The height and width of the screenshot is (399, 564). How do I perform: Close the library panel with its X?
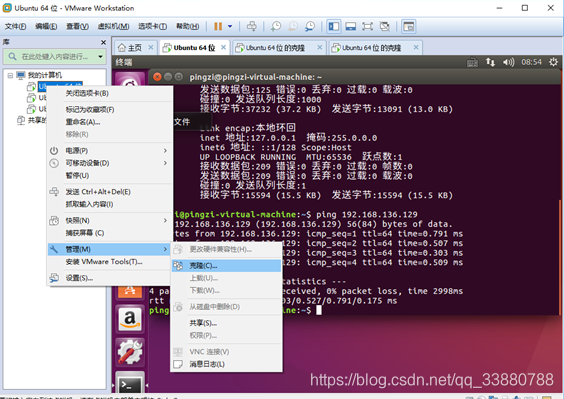(104, 42)
